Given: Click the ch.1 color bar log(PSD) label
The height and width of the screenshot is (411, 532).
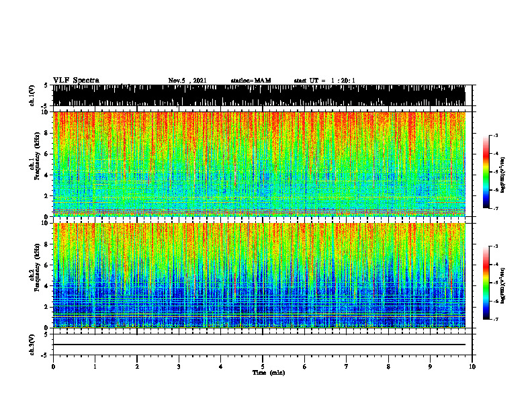Looking at the screenshot, I should pos(503,175).
